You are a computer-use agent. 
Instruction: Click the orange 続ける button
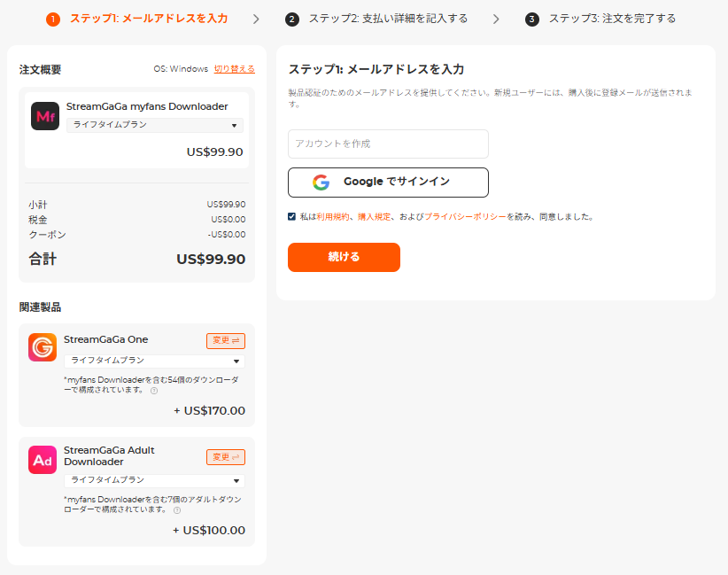[x=344, y=257]
